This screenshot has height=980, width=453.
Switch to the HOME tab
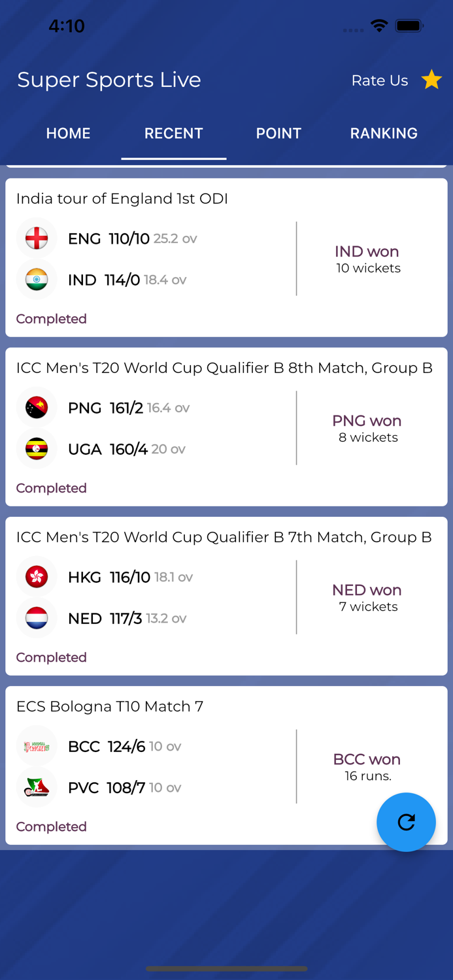pyautogui.click(x=68, y=133)
